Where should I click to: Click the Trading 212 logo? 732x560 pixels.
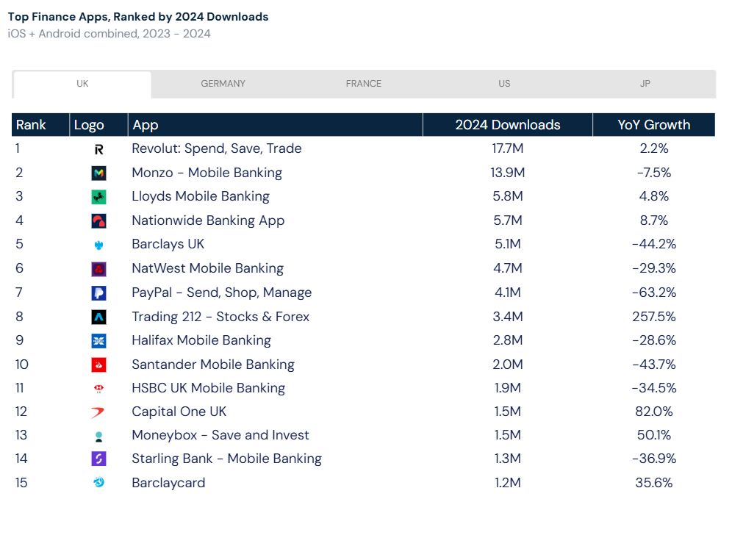98,317
